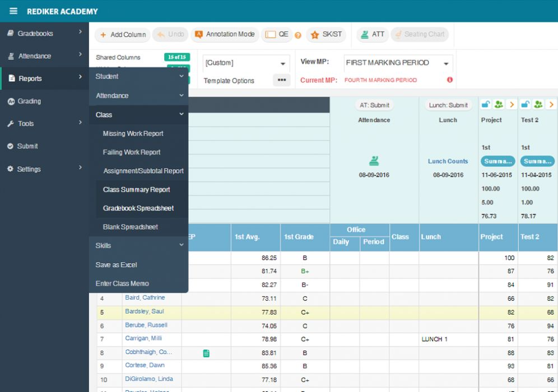Open the hamburger menu icon

(x=13, y=11)
